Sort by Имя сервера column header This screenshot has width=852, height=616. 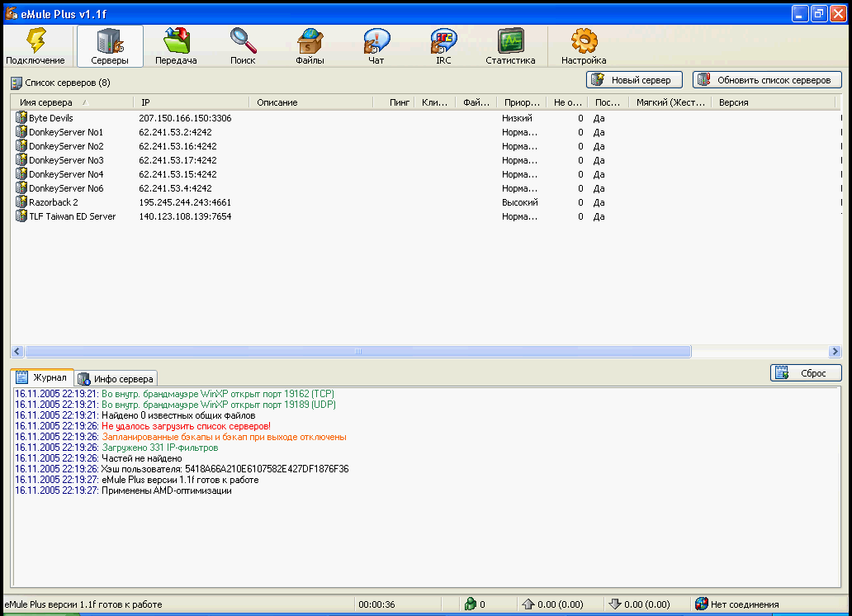72,102
